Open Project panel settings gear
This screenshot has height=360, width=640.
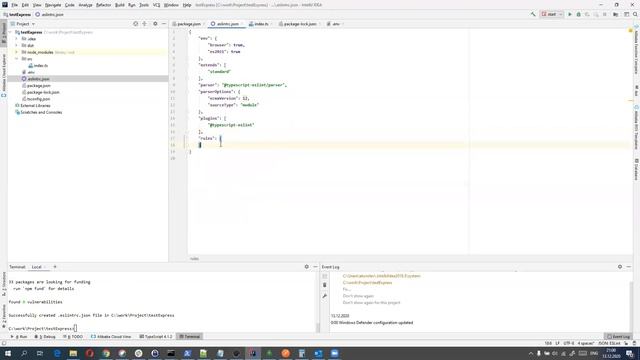click(x=155, y=24)
